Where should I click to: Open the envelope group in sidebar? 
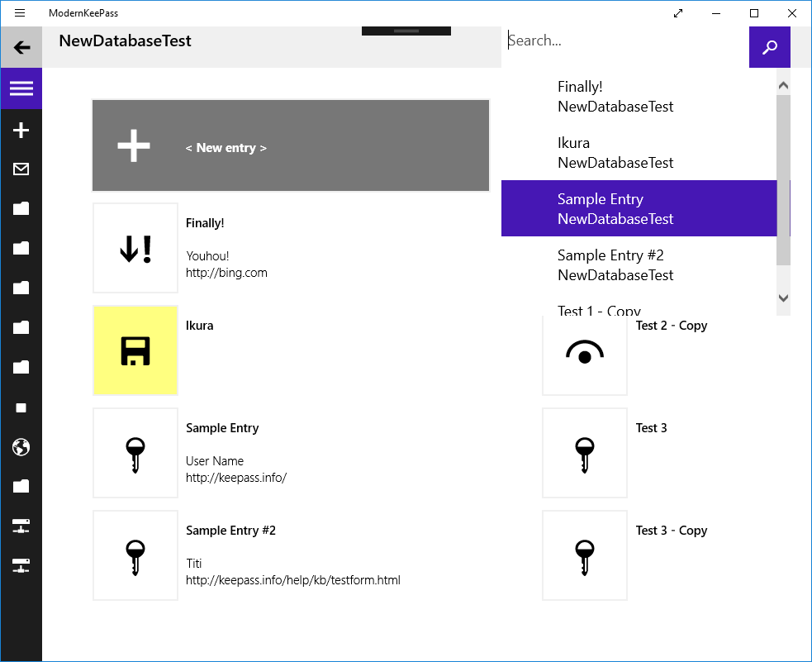pos(21,169)
